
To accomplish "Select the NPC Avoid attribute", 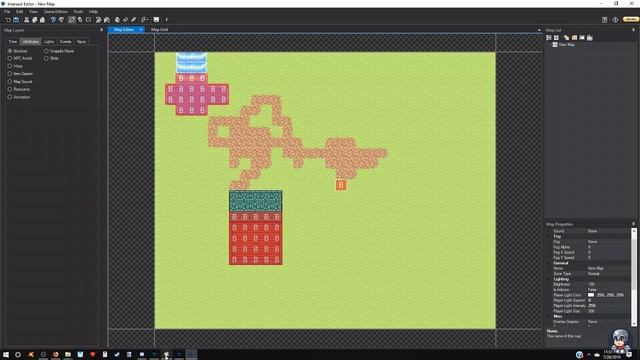I will 10,58.
